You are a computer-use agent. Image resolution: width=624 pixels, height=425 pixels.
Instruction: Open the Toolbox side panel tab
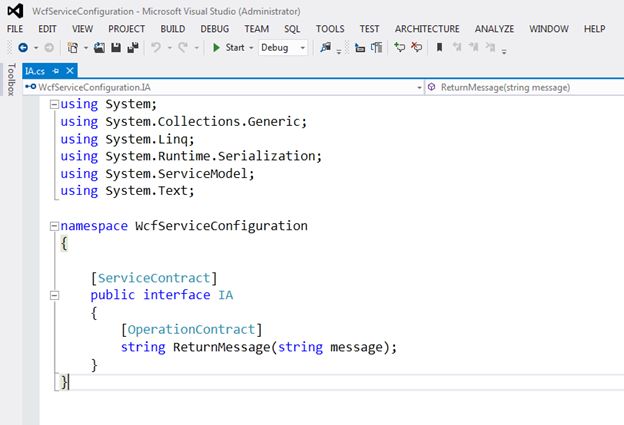pyautogui.click(x=11, y=79)
